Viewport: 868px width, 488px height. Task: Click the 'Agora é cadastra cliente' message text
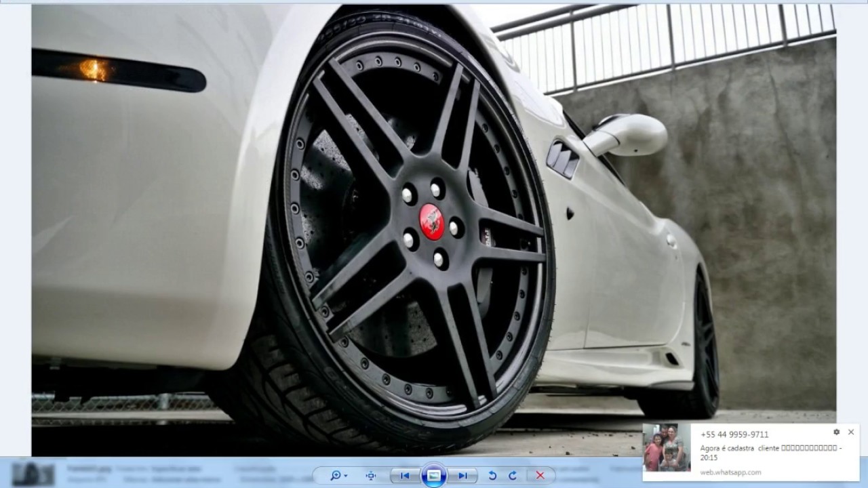tap(772, 452)
